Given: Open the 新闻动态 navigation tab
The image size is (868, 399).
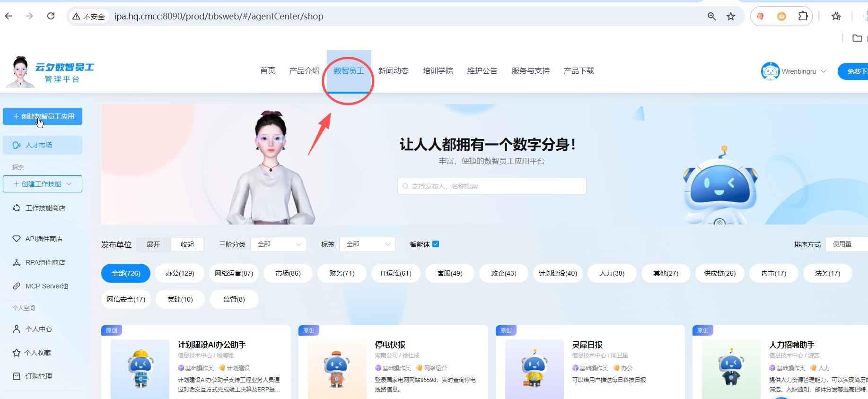Looking at the screenshot, I should point(393,70).
